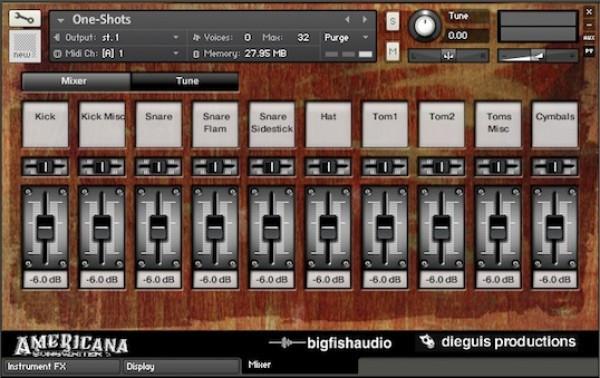
Task: Click the Americana logo
Action: pyautogui.click(x=71, y=346)
